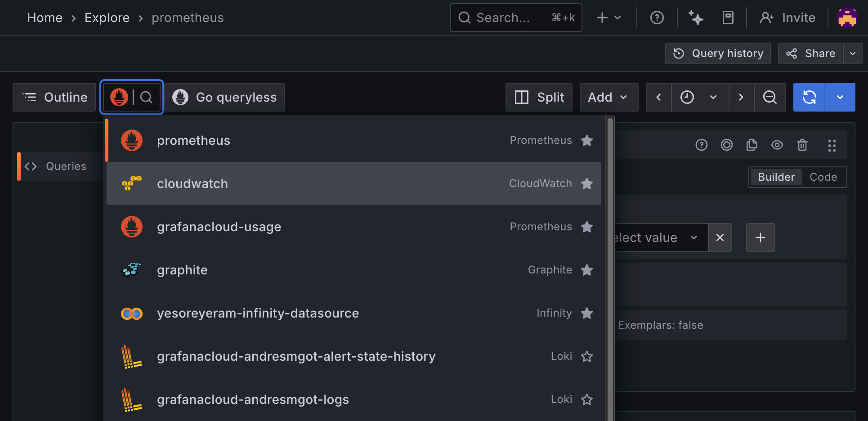Star the cloudwatch data source
868x421 pixels.
pyautogui.click(x=587, y=184)
